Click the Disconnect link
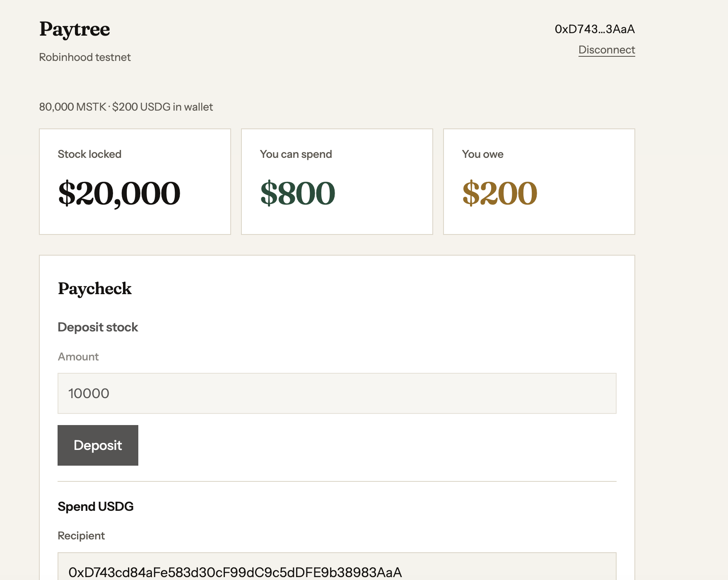Image resolution: width=728 pixels, height=580 pixels. [x=607, y=50]
